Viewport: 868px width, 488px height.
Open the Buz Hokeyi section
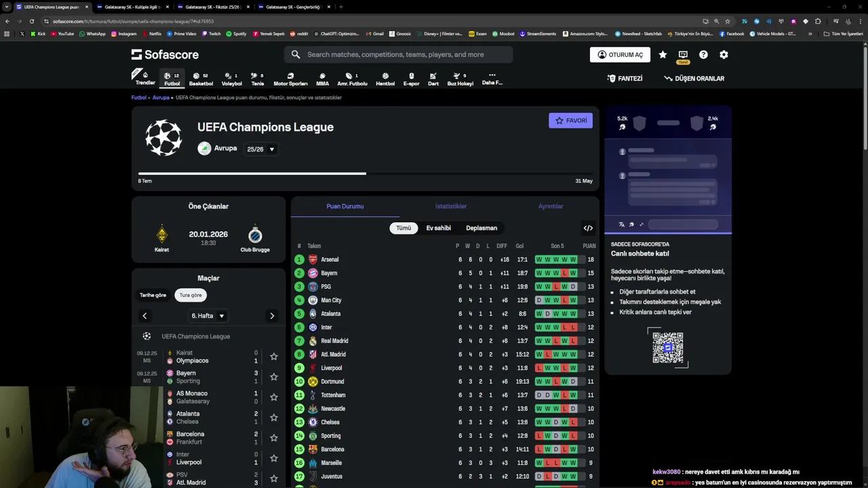460,79
